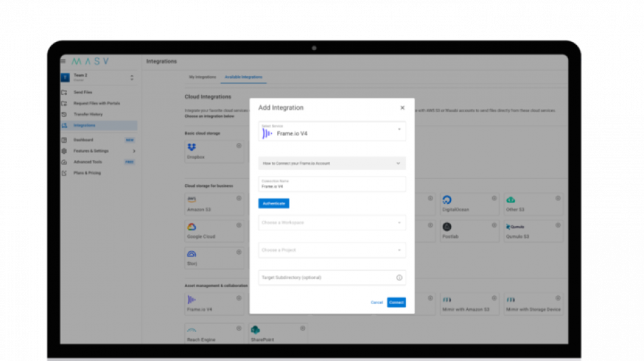Add the DigitalOcean integration plus icon

(x=494, y=198)
